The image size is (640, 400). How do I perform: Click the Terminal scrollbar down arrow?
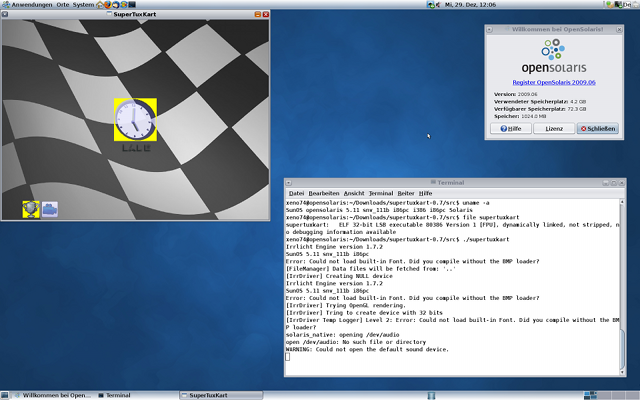tap(622, 372)
